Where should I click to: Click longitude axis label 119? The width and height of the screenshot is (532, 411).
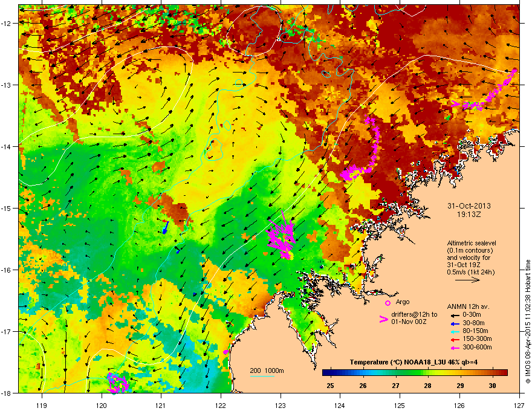coord(42,405)
